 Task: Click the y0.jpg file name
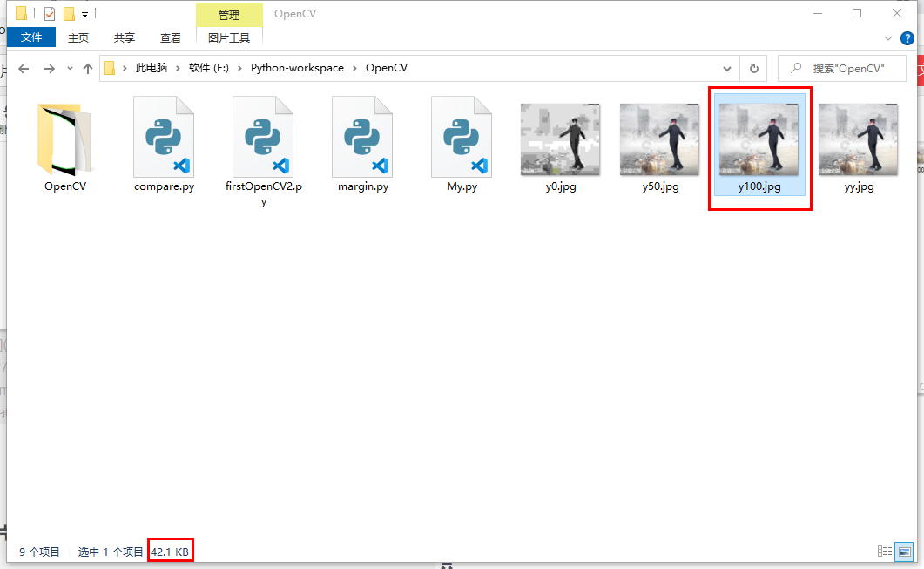coord(561,187)
